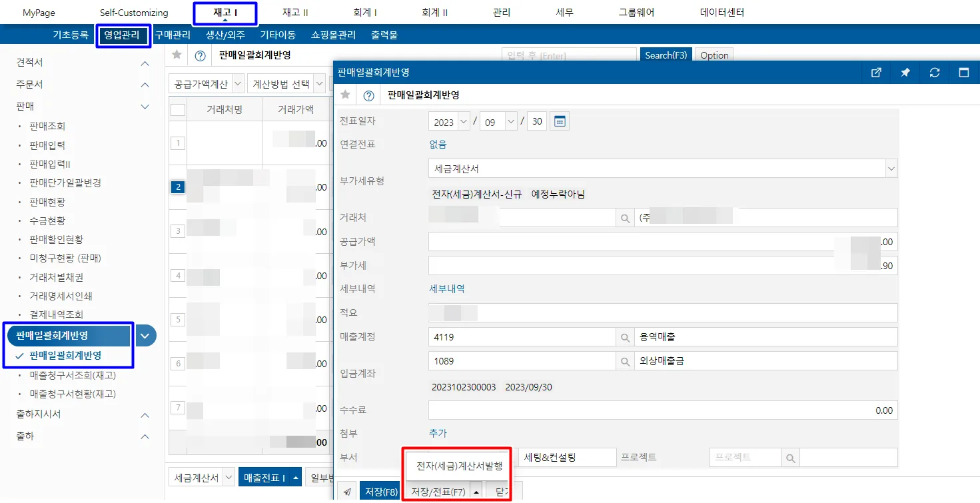Refresh the popup using the reload icon
Screen dimensions: 980x503
coord(935,73)
